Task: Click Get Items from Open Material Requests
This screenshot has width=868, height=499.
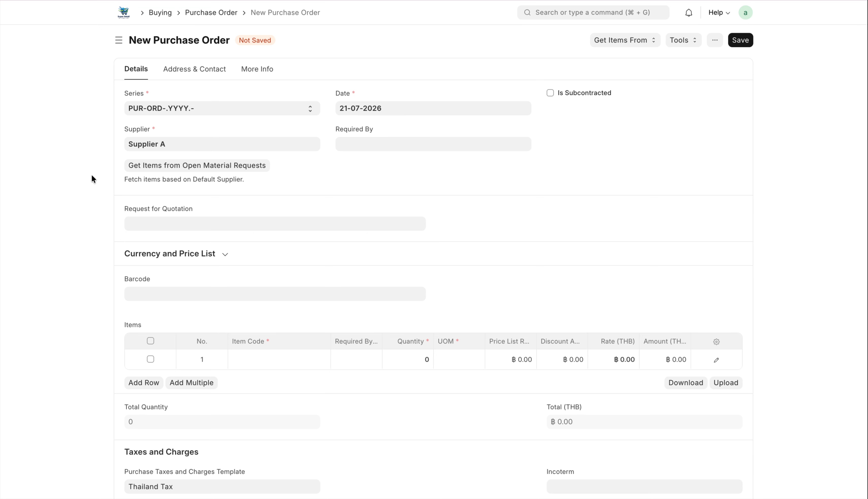Action: pos(197,166)
